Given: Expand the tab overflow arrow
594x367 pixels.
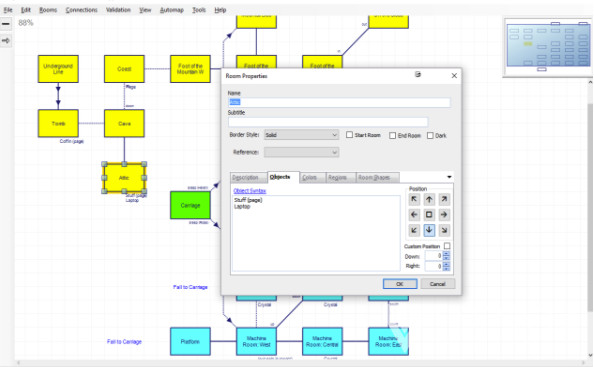Looking at the screenshot, I should coord(449,177).
